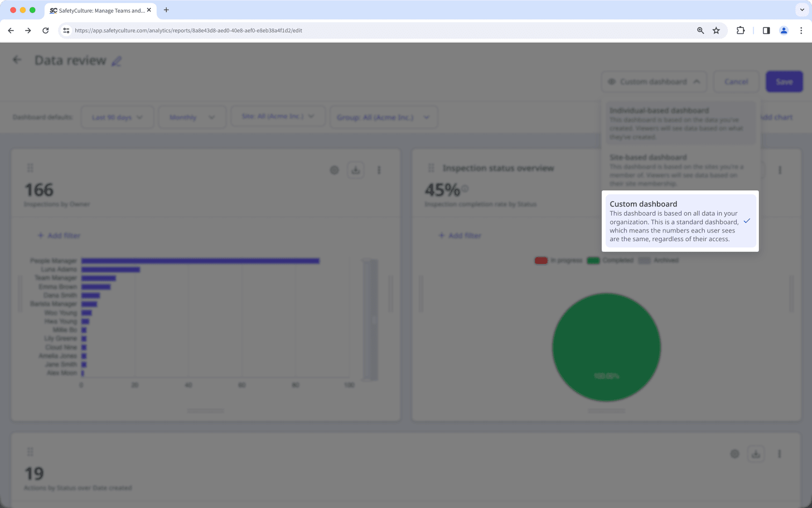812x508 pixels.
Task: Click the In progress red color swatch
Action: 540,260
